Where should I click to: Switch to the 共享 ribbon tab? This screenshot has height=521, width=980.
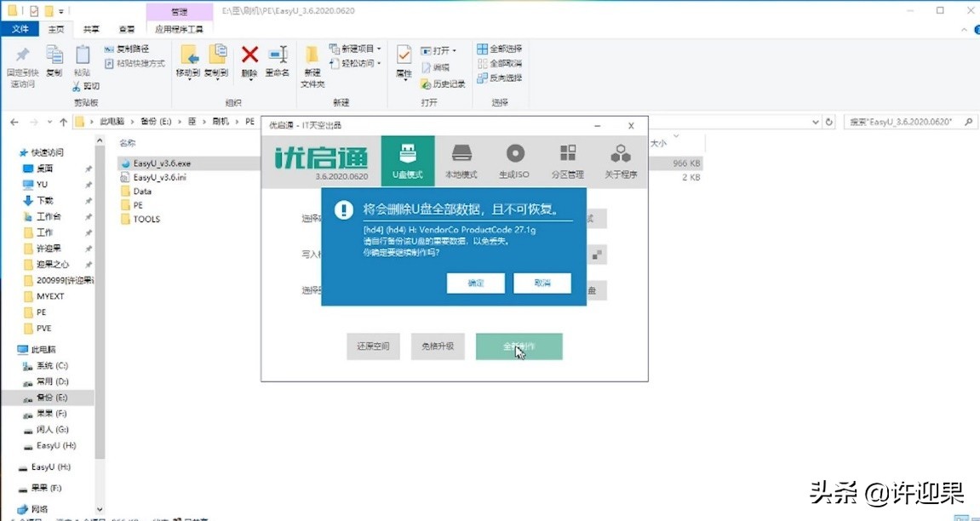coord(91,28)
